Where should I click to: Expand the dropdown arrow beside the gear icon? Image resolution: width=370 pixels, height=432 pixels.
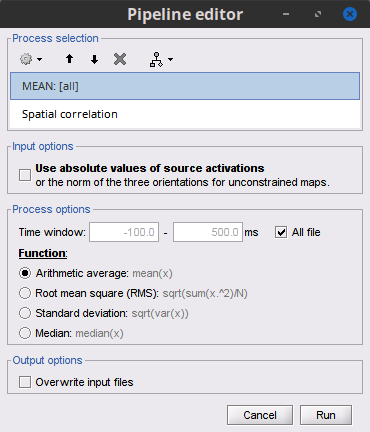(x=39, y=60)
